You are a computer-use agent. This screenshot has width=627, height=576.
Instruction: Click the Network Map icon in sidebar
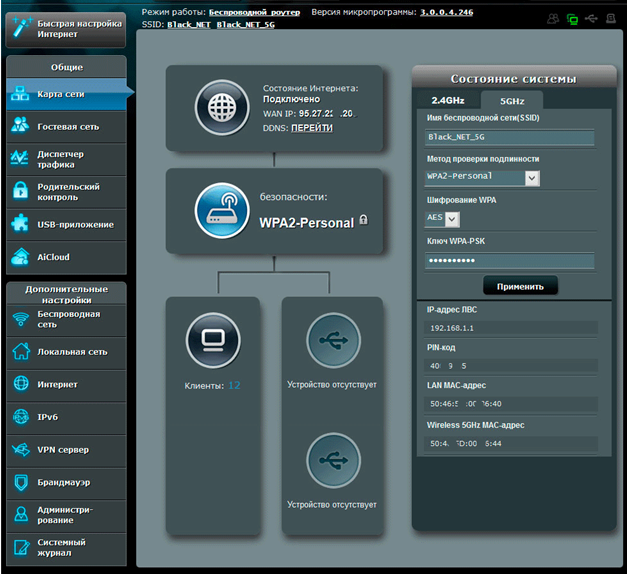(20, 94)
